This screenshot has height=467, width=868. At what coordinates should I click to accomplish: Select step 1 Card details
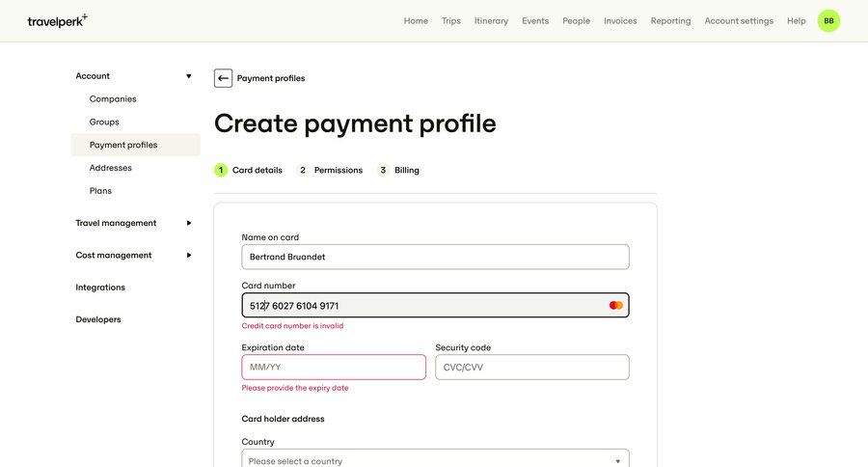coord(249,170)
